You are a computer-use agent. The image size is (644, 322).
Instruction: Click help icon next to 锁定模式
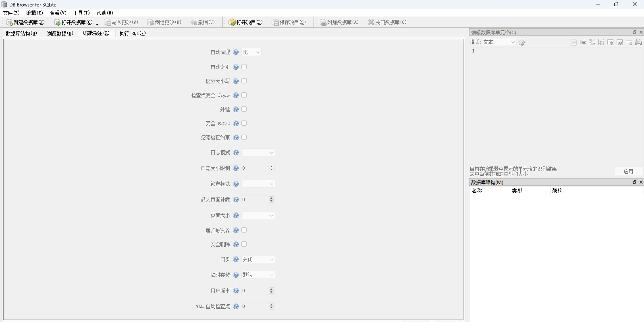pos(236,184)
